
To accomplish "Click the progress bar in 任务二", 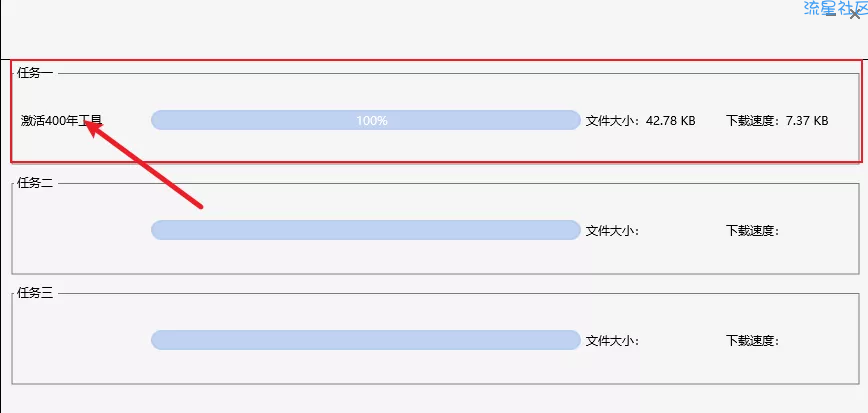I will click(365, 230).
